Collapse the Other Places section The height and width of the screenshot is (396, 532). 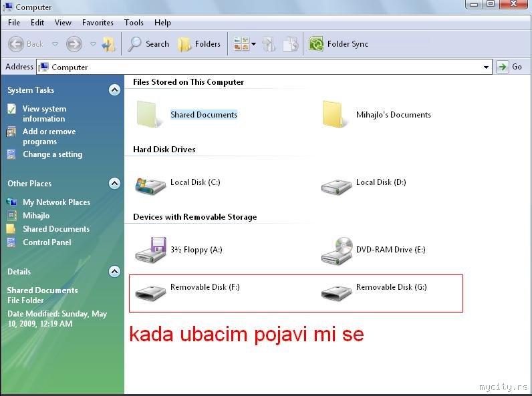(x=114, y=184)
